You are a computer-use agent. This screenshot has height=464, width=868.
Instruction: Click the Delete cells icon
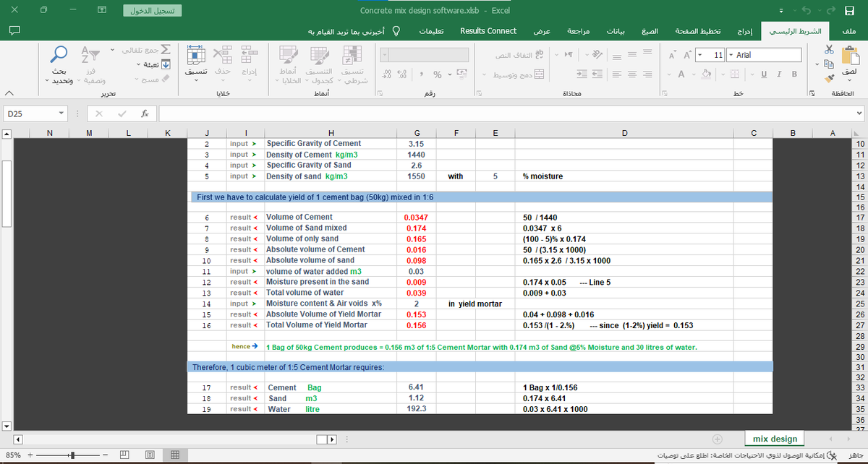pos(223,55)
